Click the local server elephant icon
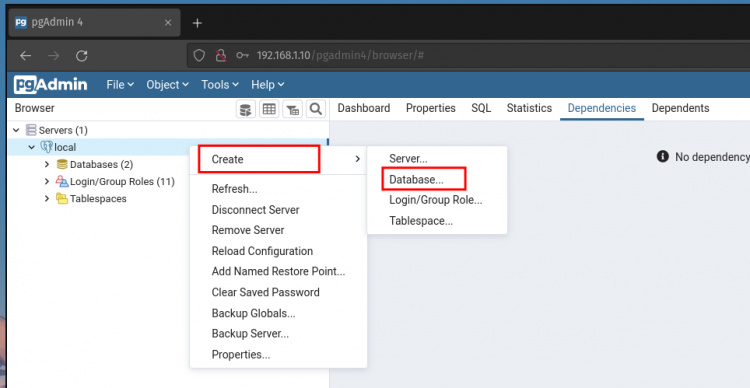Screen dimensions: 750x388 [x=46, y=147]
